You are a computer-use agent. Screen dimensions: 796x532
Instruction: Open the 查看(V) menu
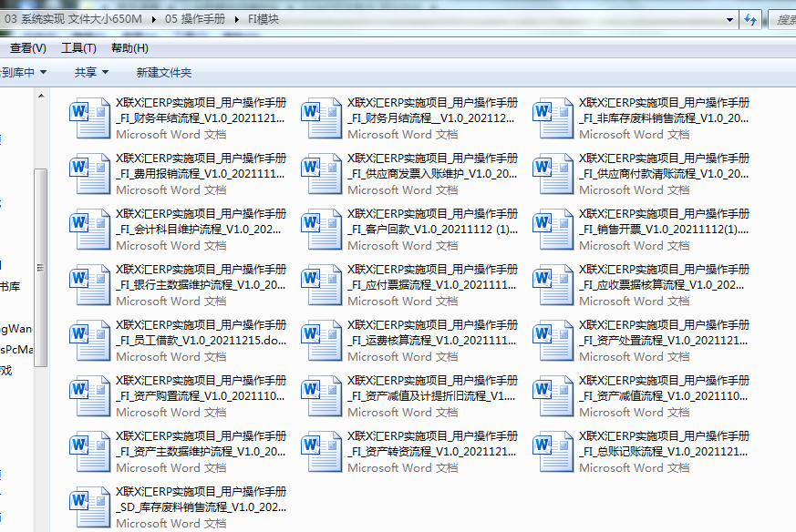27,47
